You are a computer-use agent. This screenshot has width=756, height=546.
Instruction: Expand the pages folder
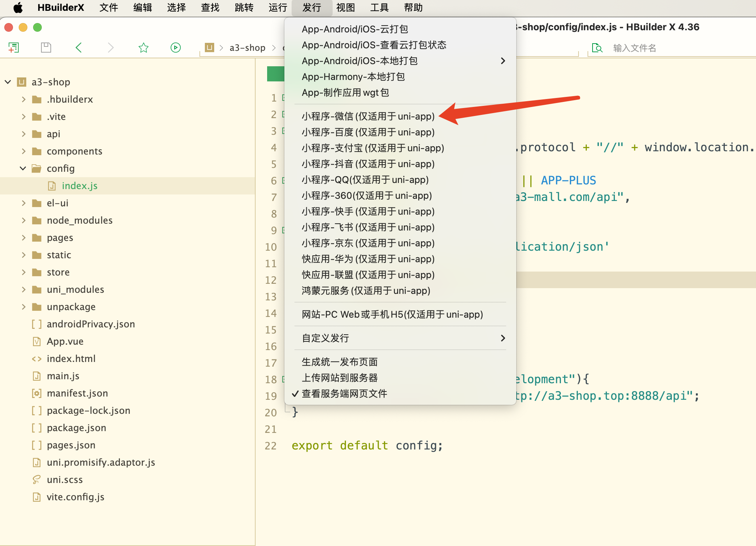pos(24,238)
